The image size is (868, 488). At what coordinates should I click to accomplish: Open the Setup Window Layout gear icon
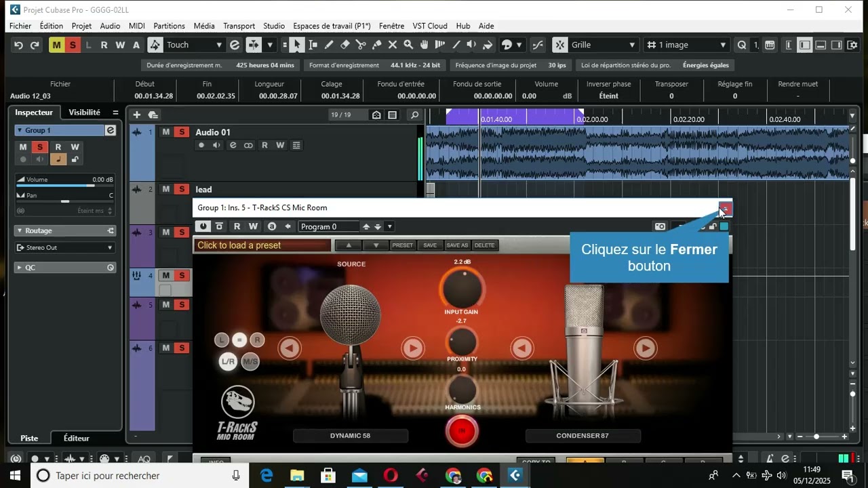pyautogui.click(x=852, y=45)
